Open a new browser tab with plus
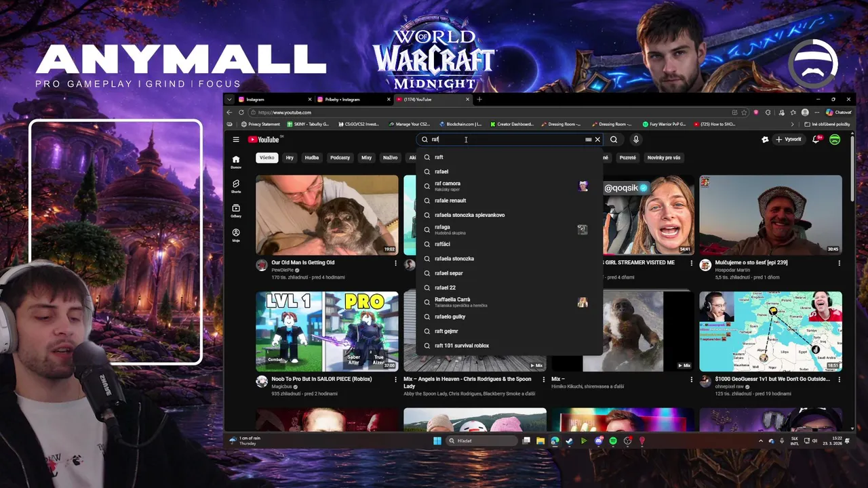Image resolution: width=868 pixels, height=488 pixels. [479, 100]
